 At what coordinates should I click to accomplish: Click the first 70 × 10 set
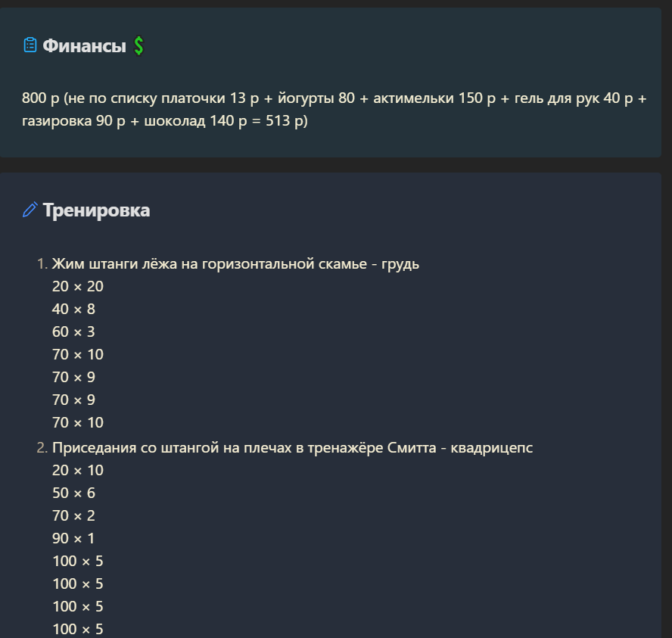78,354
